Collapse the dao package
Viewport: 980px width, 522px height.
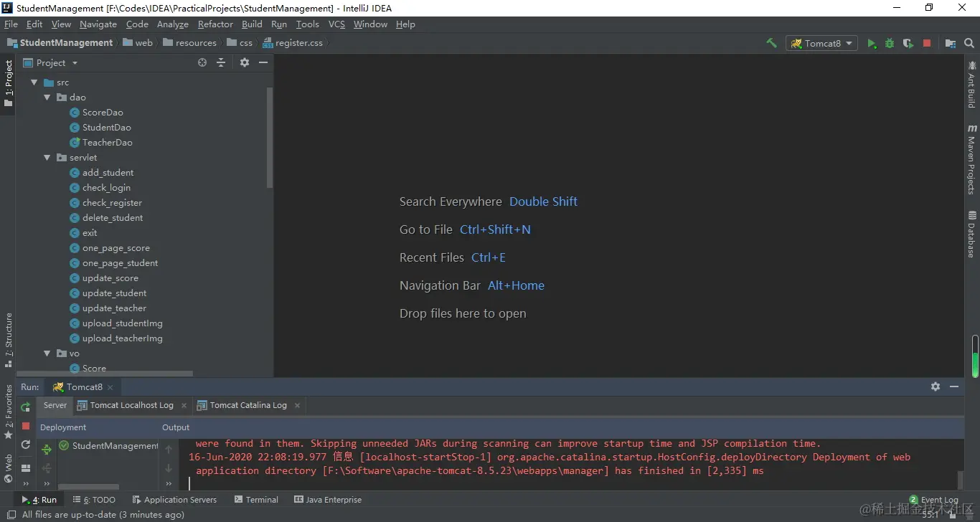pyautogui.click(x=47, y=98)
